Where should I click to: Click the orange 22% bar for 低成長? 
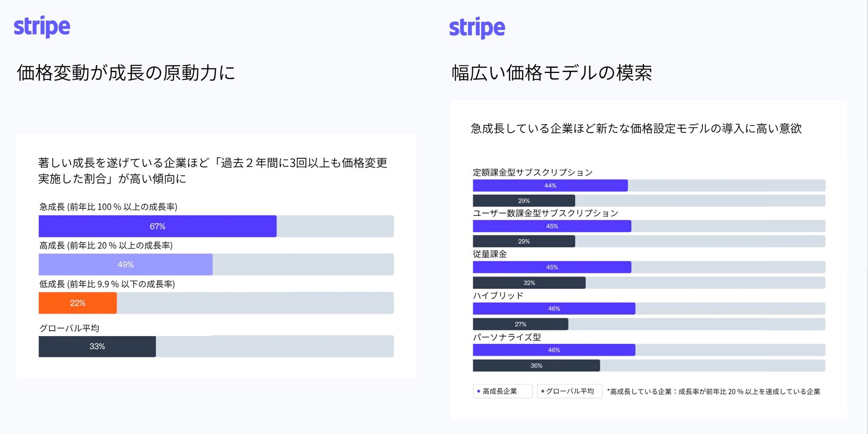77,303
